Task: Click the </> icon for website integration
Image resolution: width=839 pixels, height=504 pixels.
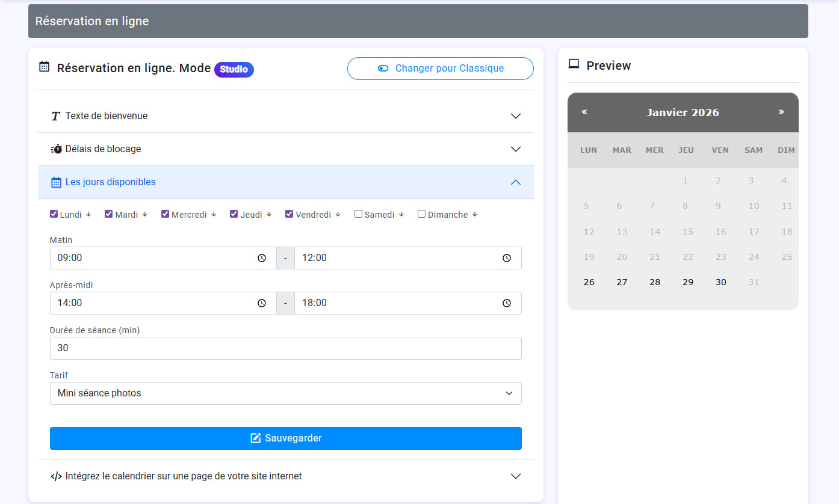Action: click(x=56, y=476)
